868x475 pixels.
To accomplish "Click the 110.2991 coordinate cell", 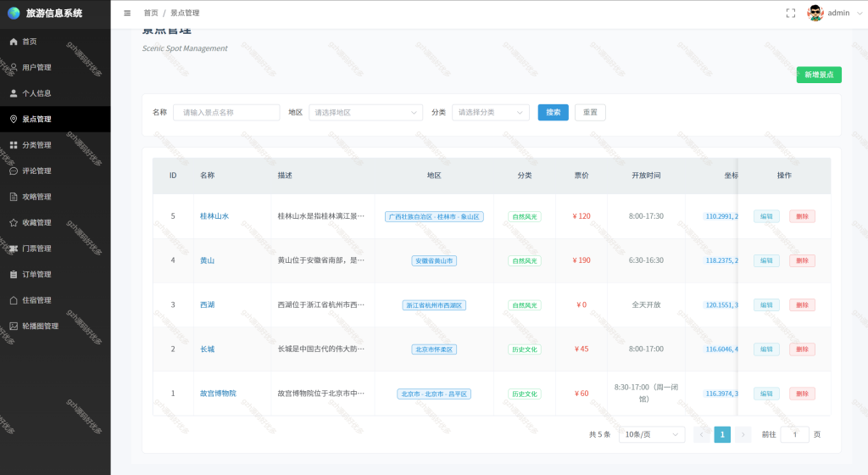I will [721, 216].
